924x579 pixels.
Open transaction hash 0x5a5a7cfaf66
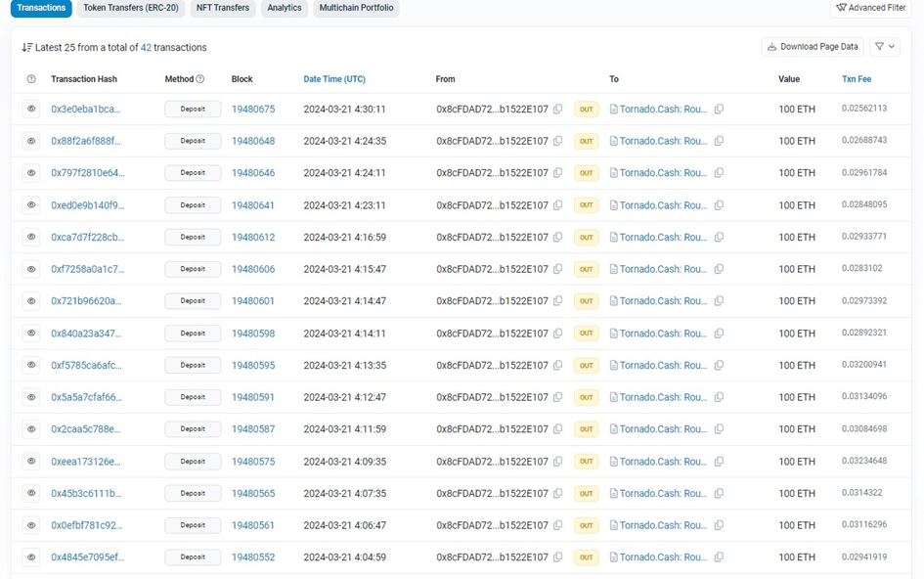pos(87,397)
